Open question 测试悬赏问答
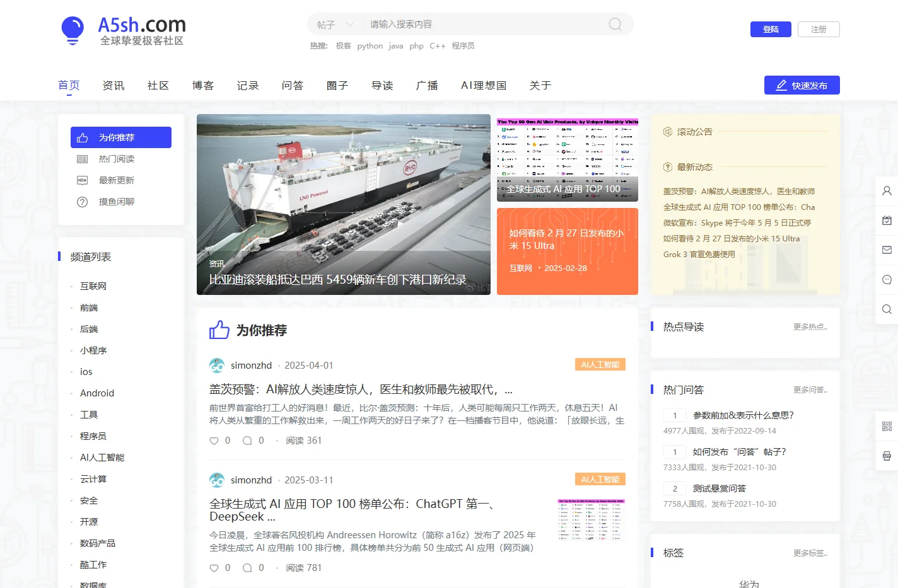Image resolution: width=898 pixels, height=588 pixels. click(720, 488)
